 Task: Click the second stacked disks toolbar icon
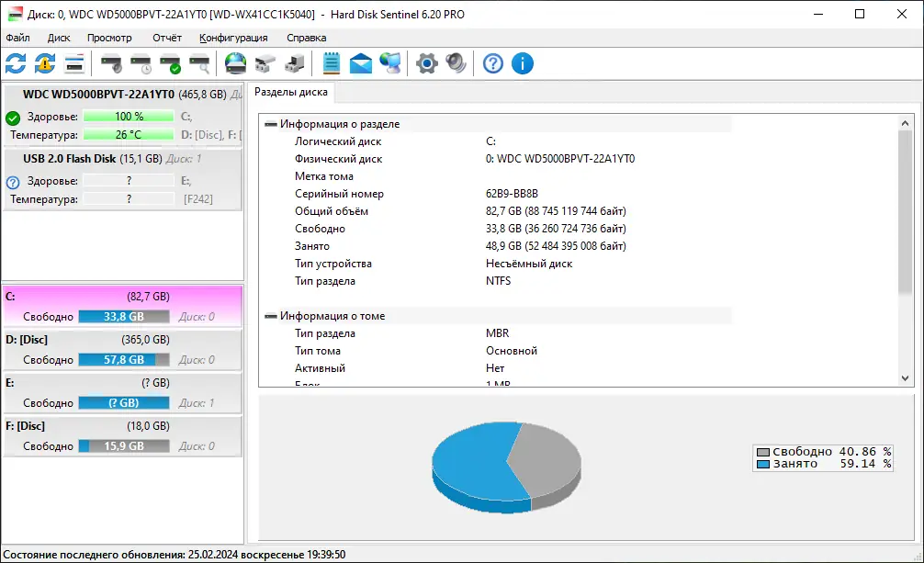(x=295, y=63)
